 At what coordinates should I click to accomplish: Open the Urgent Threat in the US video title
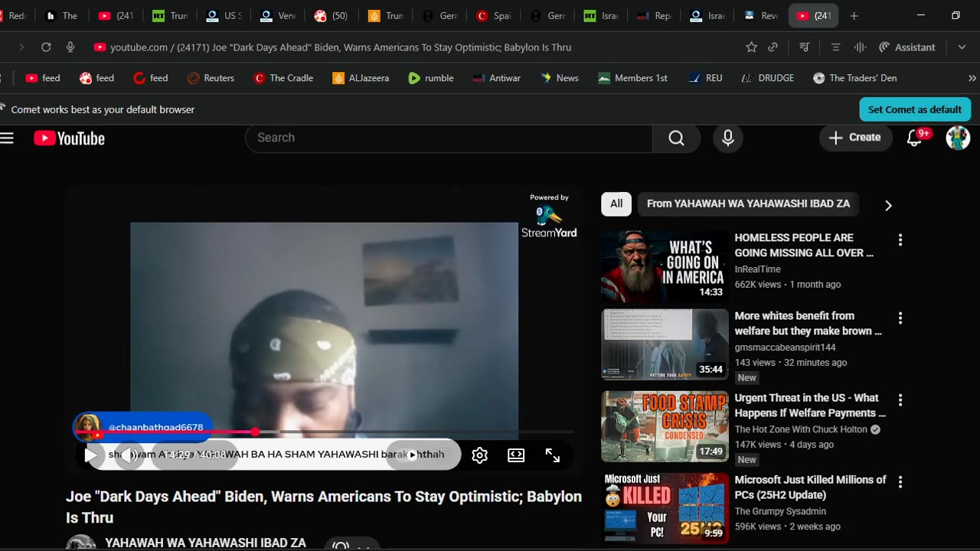(x=810, y=406)
